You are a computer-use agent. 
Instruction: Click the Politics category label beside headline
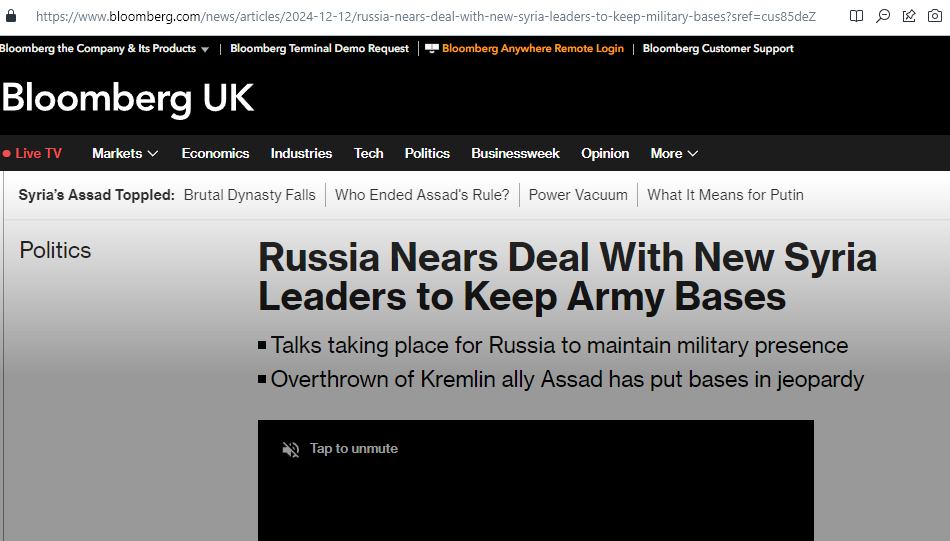(55, 250)
